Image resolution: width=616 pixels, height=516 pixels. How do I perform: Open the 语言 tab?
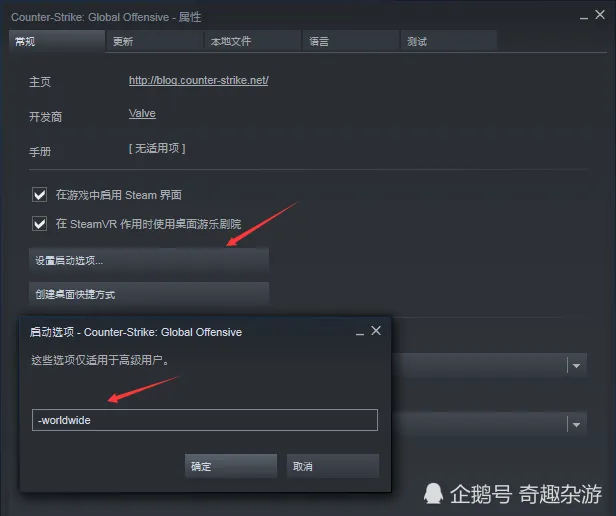tap(351, 41)
